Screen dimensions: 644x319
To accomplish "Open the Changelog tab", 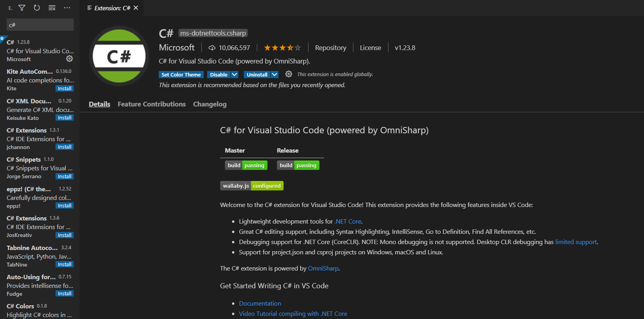I will pyautogui.click(x=210, y=104).
